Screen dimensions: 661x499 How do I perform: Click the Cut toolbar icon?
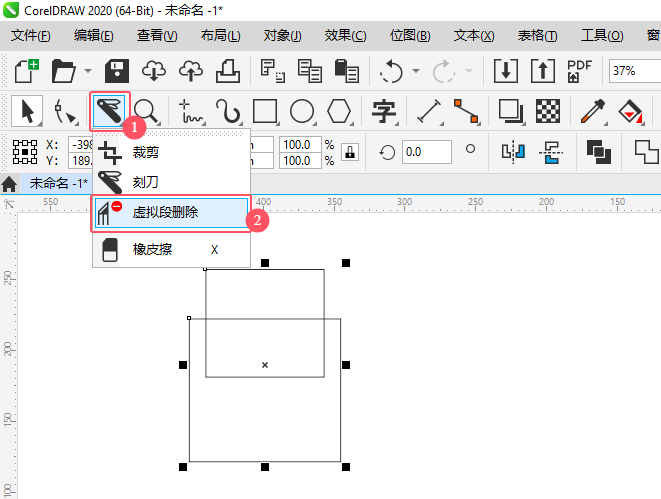pyautogui.click(x=272, y=71)
